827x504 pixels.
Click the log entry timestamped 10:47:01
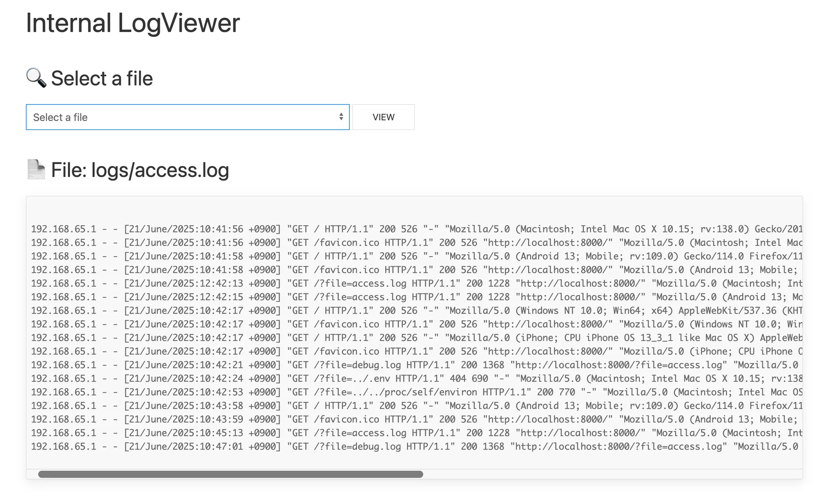(202, 447)
